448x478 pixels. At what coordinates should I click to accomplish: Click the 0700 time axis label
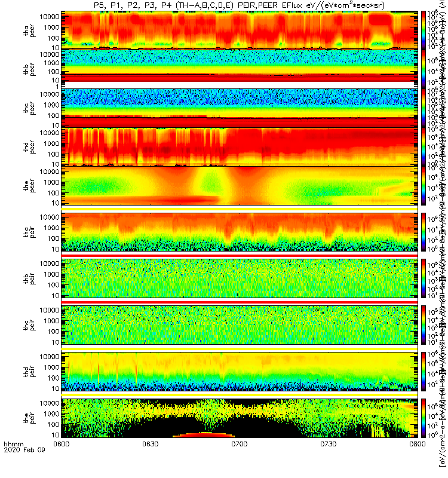click(240, 444)
